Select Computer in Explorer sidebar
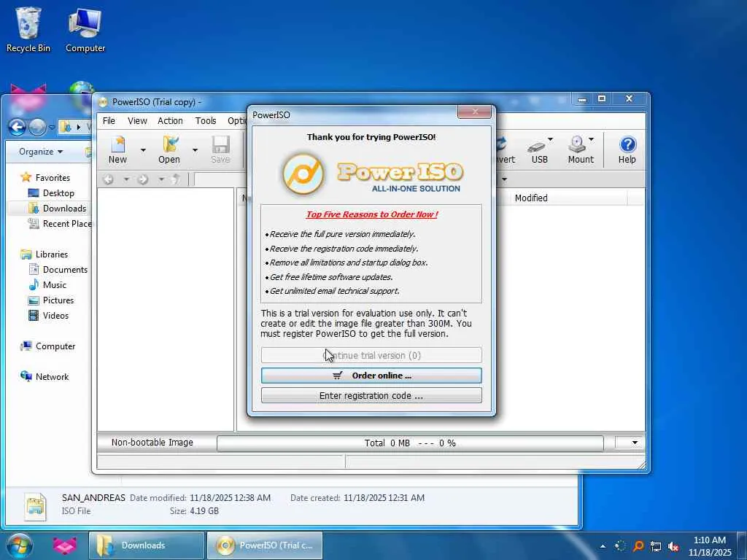The height and width of the screenshot is (560, 747). (55, 346)
